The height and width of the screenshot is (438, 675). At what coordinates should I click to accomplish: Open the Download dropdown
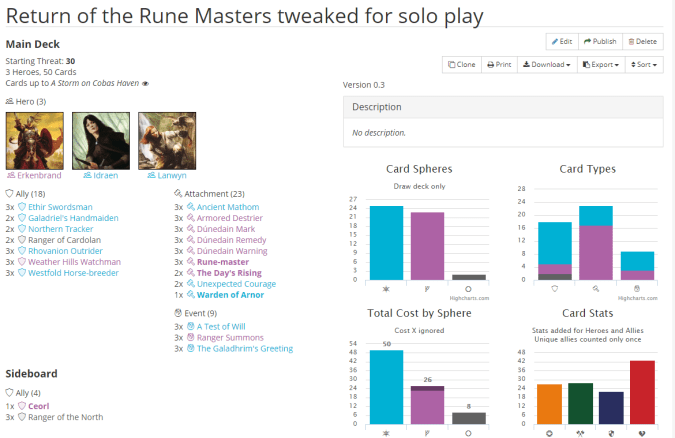pos(547,64)
